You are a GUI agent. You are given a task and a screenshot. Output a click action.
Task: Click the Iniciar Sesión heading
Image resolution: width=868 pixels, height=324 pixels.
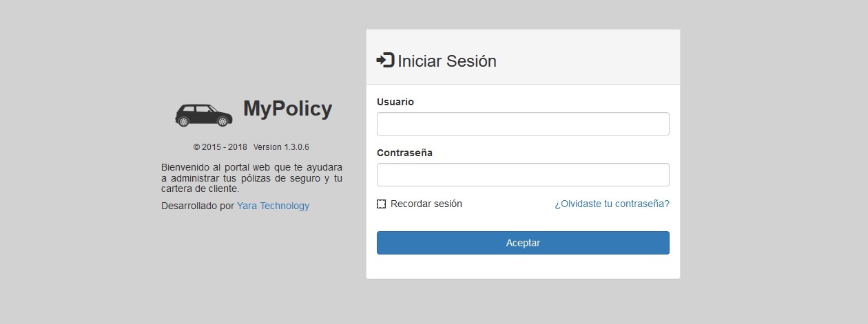point(446,61)
